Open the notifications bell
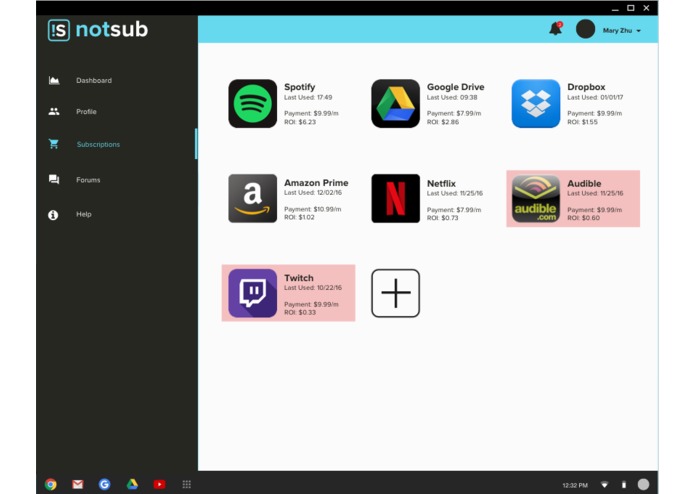The height and width of the screenshot is (494, 695). (x=555, y=29)
